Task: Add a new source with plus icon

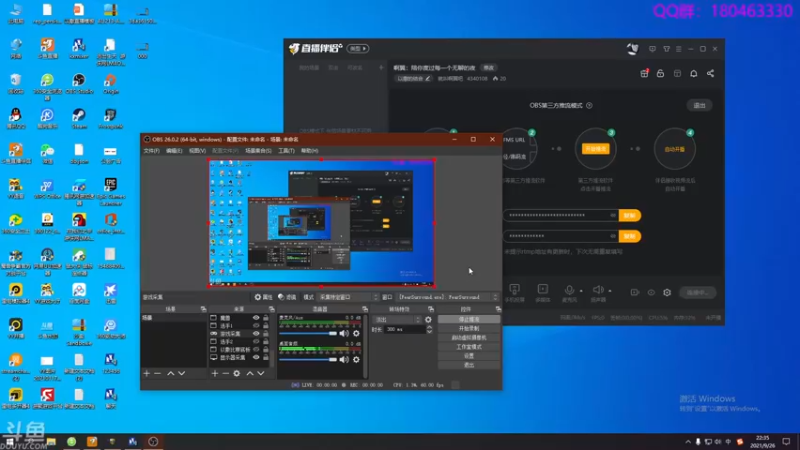Action: tap(215, 373)
